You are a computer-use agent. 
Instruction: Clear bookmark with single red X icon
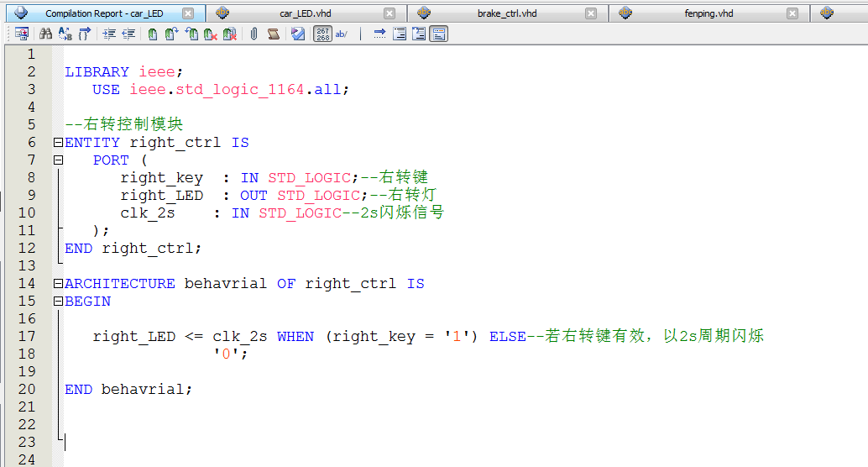pos(211,34)
